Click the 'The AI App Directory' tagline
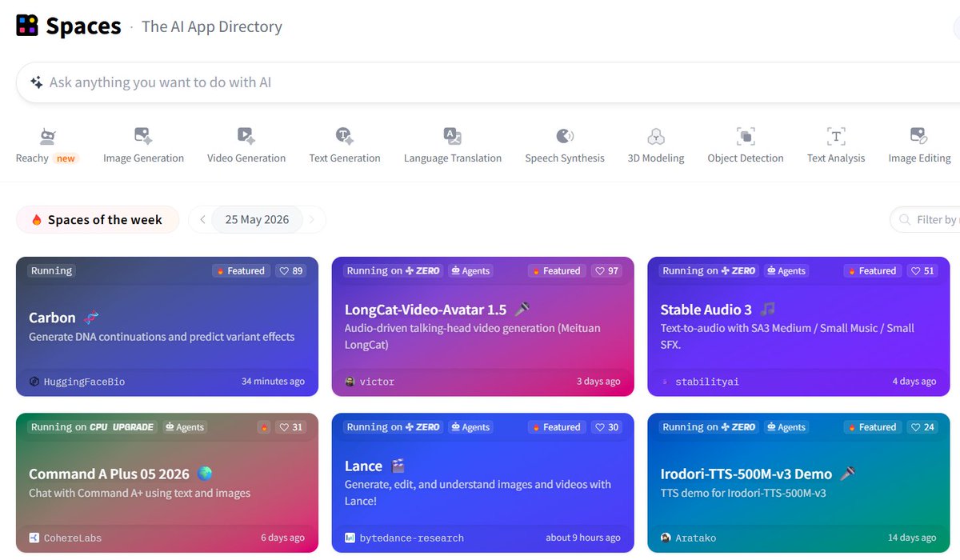960x560 pixels. (212, 26)
